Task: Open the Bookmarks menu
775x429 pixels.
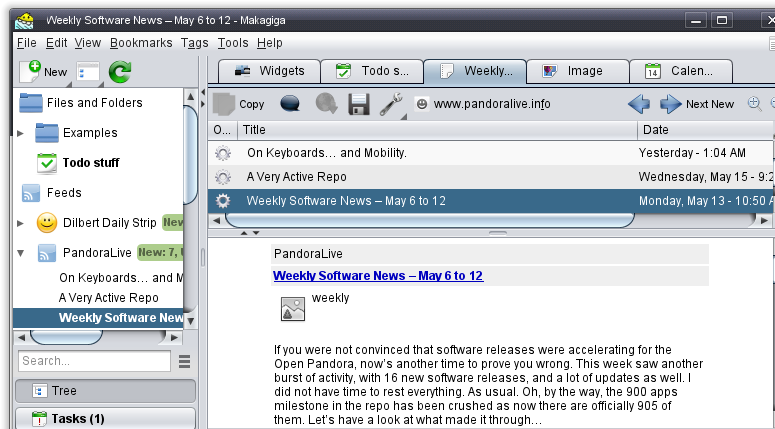Action: pos(141,43)
